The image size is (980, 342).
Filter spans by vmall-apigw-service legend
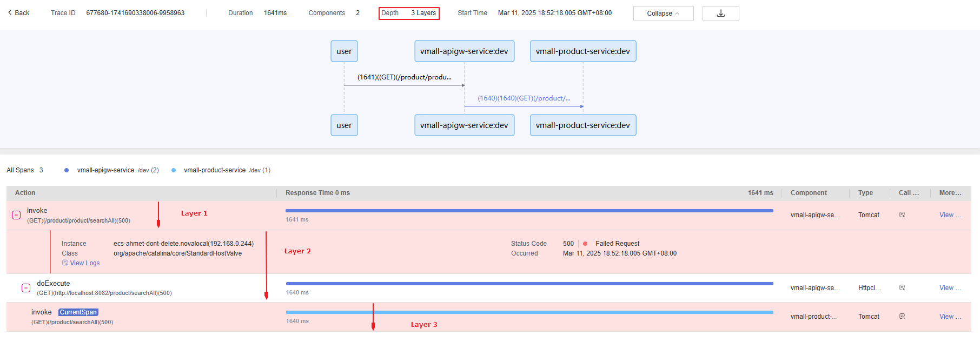112,170
